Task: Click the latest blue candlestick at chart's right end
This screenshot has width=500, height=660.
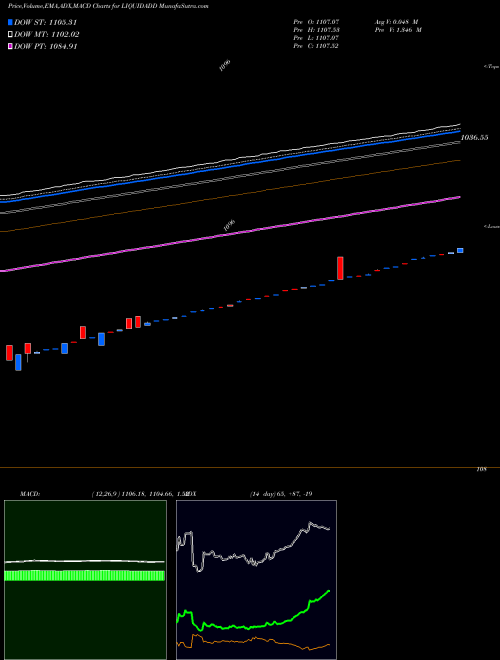Action: click(460, 250)
